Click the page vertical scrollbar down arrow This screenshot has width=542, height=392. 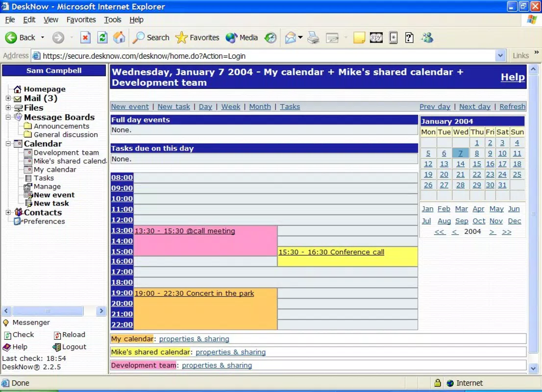pyautogui.click(x=533, y=368)
